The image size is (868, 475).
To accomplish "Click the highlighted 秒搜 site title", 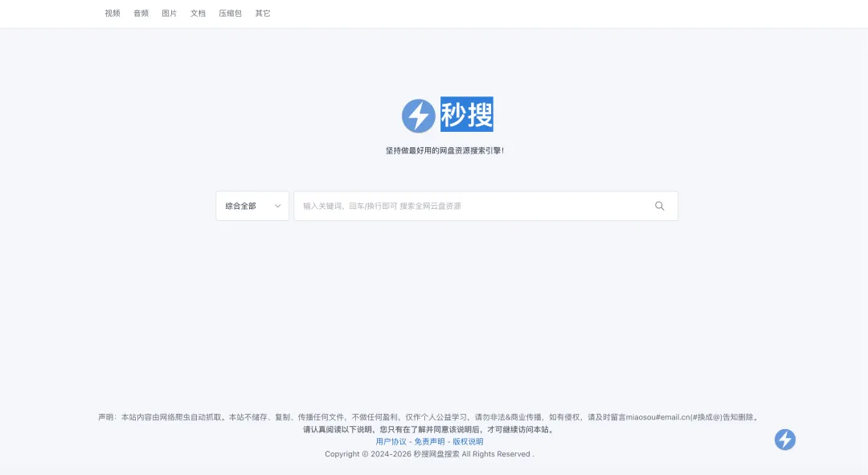I will click(467, 115).
